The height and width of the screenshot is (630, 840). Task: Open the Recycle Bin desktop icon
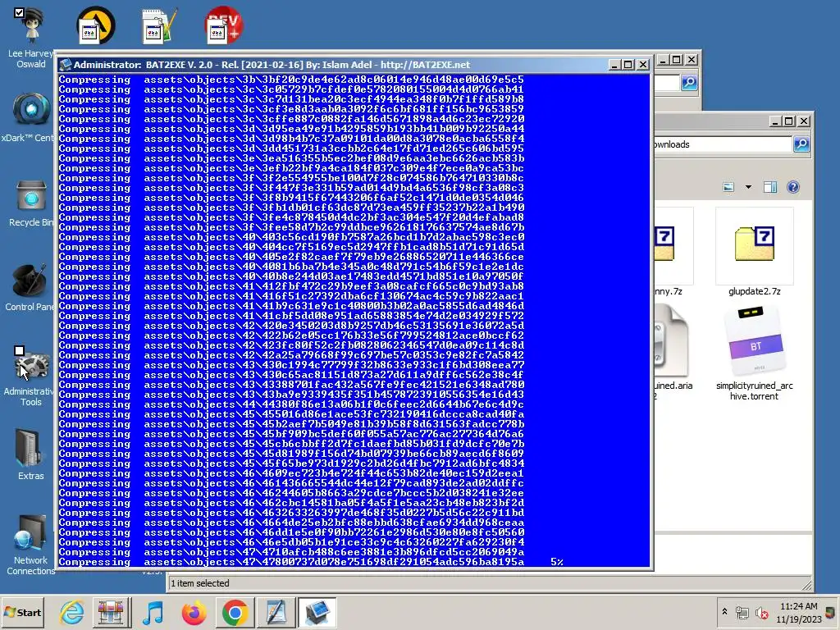click(x=31, y=203)
